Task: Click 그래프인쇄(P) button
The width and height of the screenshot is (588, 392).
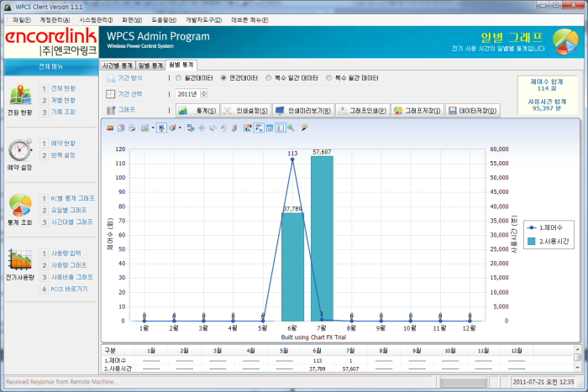Action: coord(363,111)
